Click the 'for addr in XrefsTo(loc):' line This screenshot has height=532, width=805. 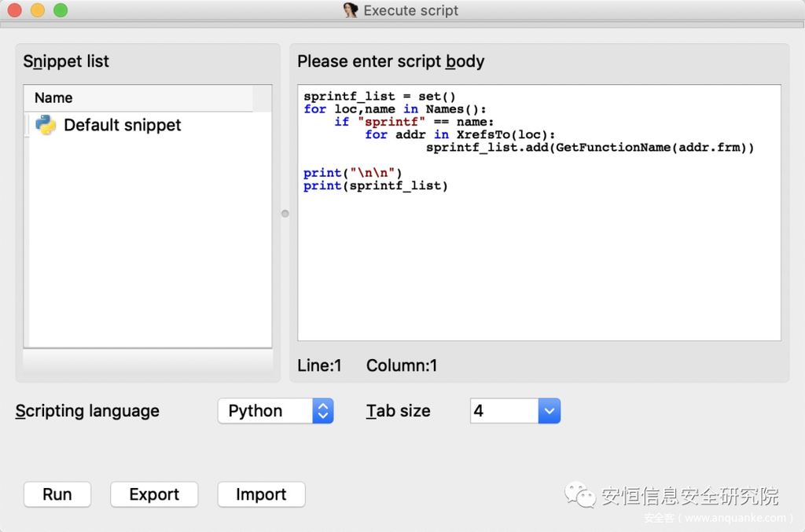[459, 134]
